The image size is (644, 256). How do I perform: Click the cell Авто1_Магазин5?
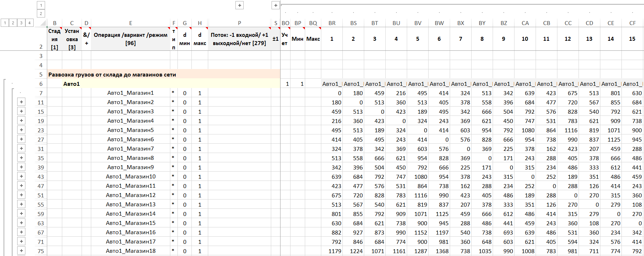click(x=131, y=130)
